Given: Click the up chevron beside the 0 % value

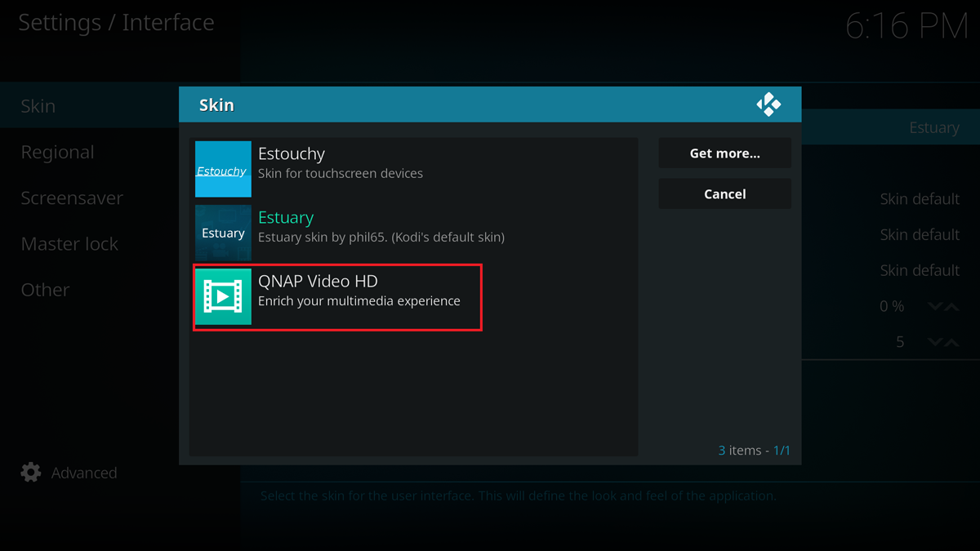Looking at the screenshot, I should coord(951,305).
